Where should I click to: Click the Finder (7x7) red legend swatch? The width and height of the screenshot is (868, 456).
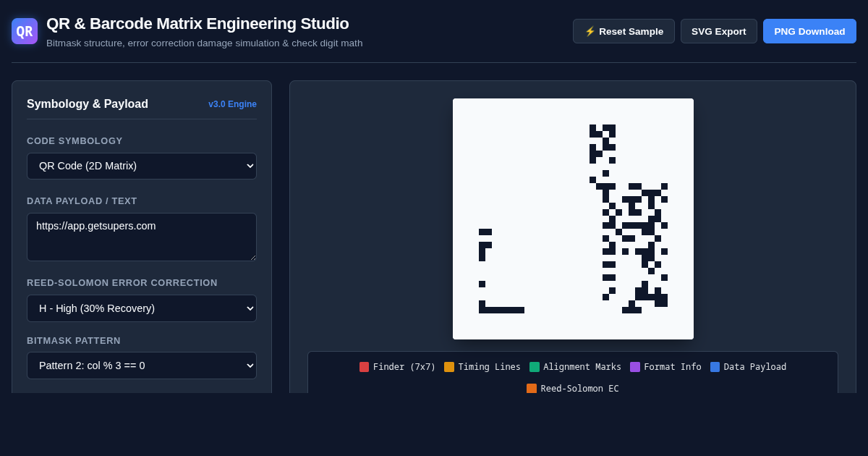(364, 367)
